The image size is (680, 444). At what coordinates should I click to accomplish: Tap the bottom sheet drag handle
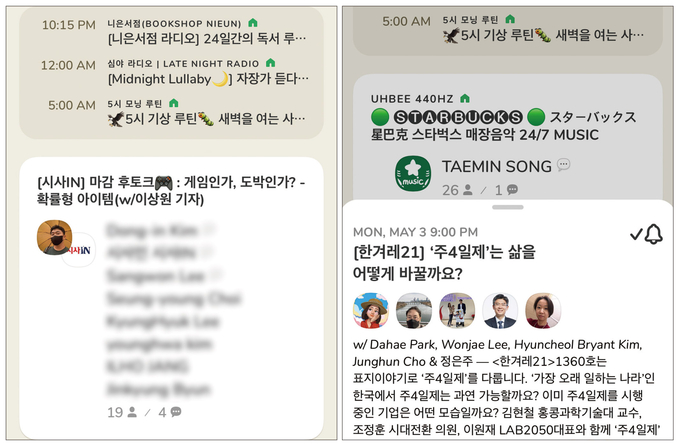[507, 207]
